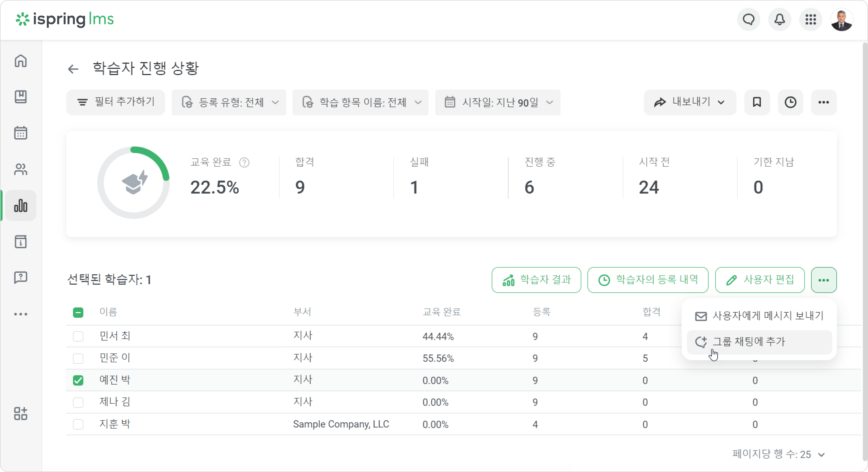Click the 시작 전 count of 24
This screenshot has height=472, width=868.
coord(649,187)
